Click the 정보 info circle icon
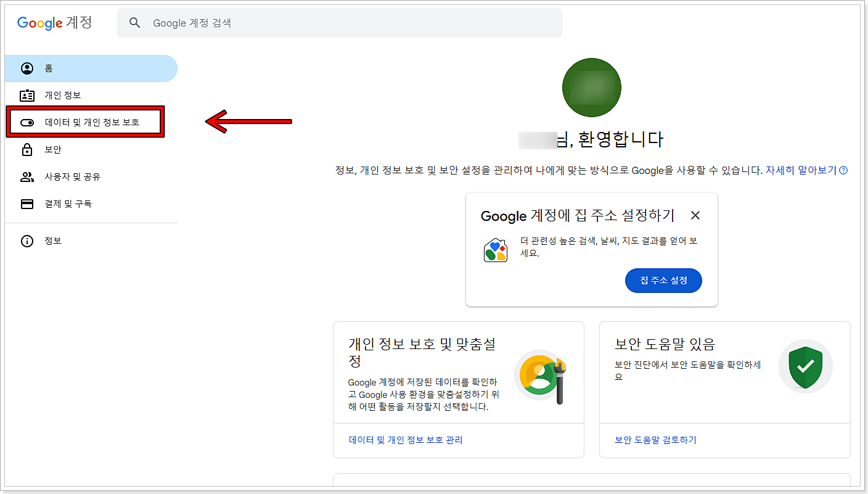Image resolution: width=868 pixels, height=494 pixels. (27, 241)
